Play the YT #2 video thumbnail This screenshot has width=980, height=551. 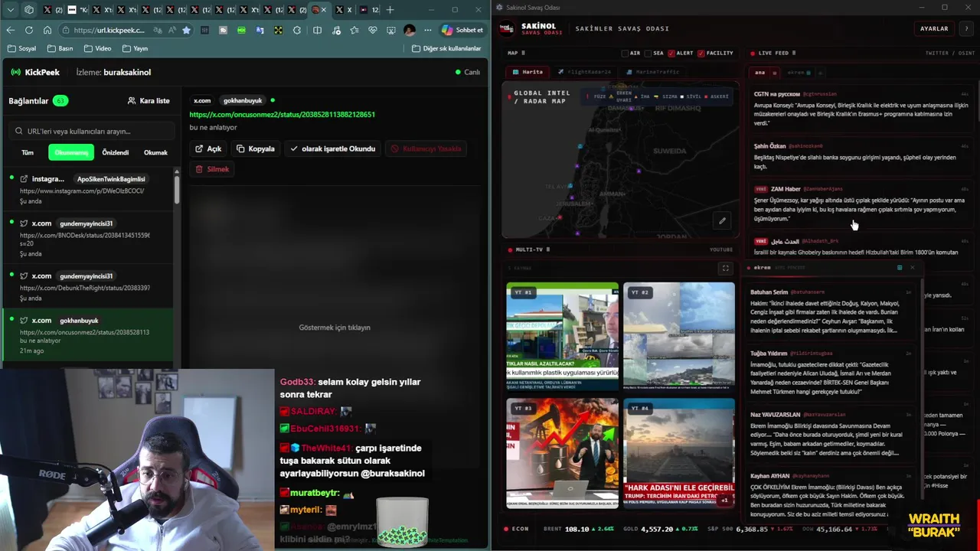(x=679, y=337)
